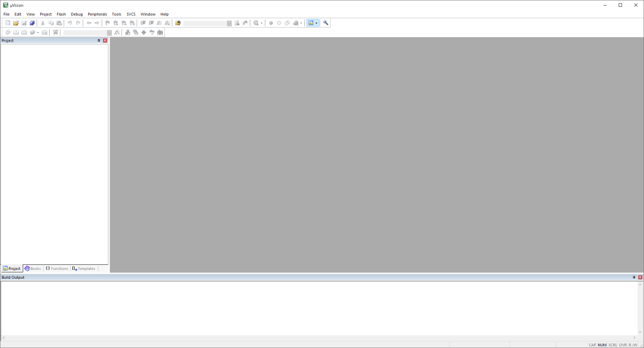The width and height of the screenshot is (644, 348).
Task: Click the Save All toolbar icon
Action: (x=32, y=23)
